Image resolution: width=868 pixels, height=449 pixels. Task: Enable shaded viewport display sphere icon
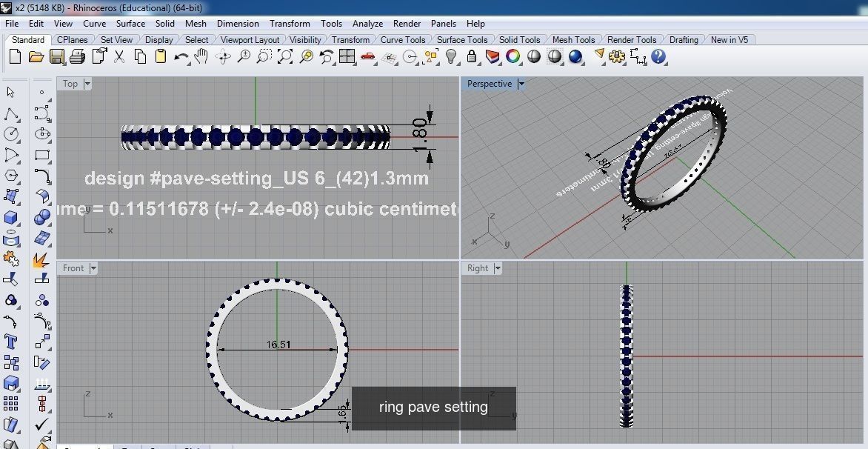[x=534, y=56]
